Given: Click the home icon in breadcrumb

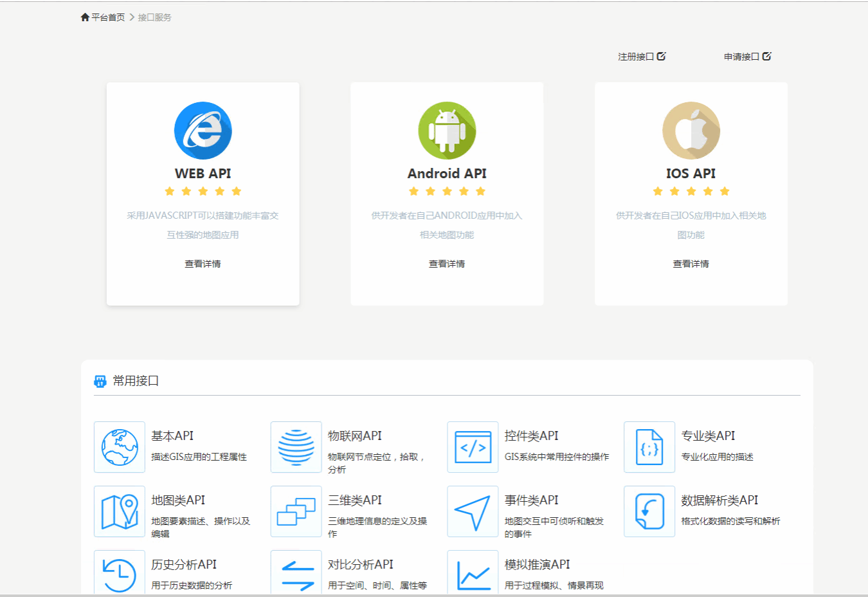Looking at the screenshot, I should tap(85, 17).
